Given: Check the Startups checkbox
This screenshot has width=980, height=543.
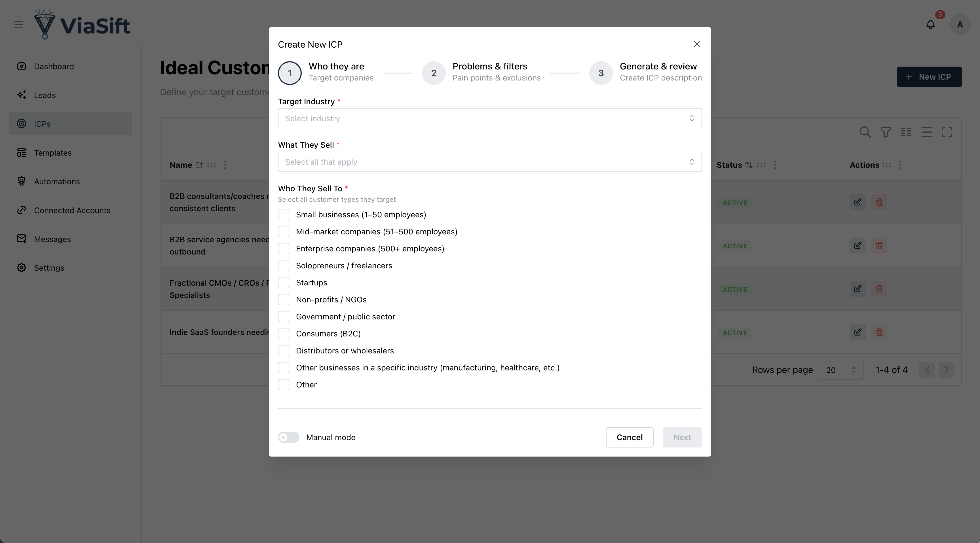Looking at the screenshot, I should 284,283.
